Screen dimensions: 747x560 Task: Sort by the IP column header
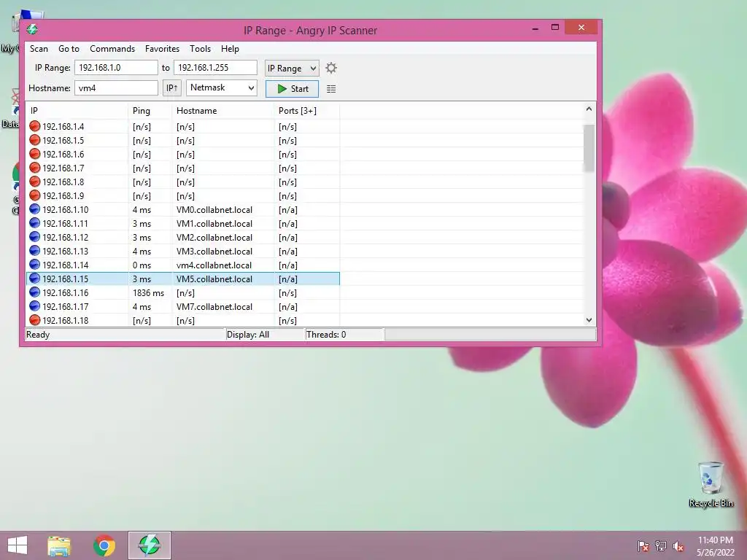[77, 111]
